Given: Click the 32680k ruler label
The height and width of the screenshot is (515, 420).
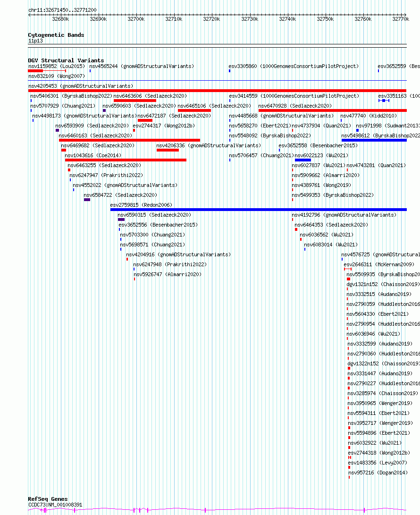Looking at the screenshot, I should tap(60, 19).
